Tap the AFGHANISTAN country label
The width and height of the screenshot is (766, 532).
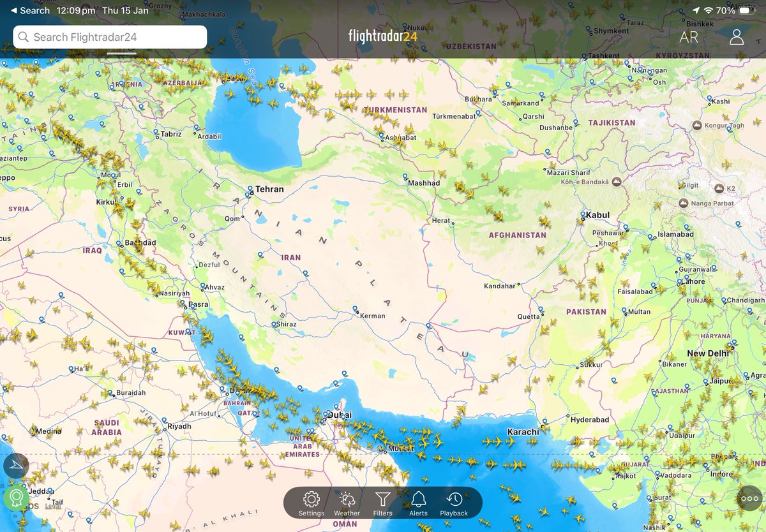pos(518,235)
